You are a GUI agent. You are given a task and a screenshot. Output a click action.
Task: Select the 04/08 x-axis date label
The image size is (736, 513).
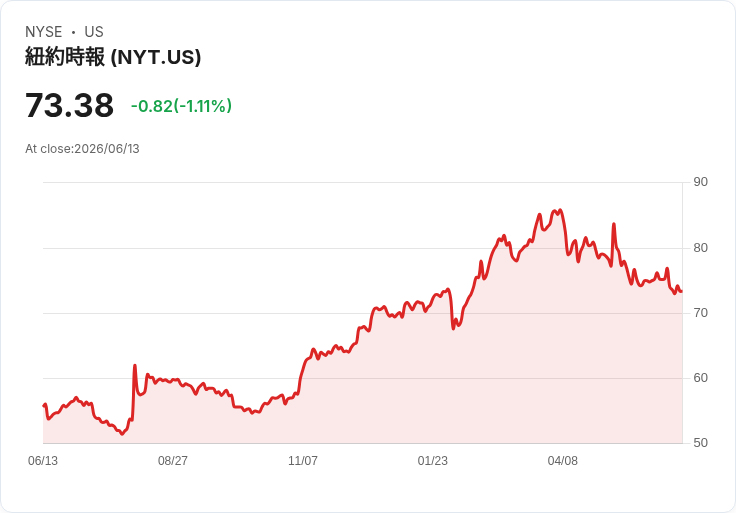[563, 461]
